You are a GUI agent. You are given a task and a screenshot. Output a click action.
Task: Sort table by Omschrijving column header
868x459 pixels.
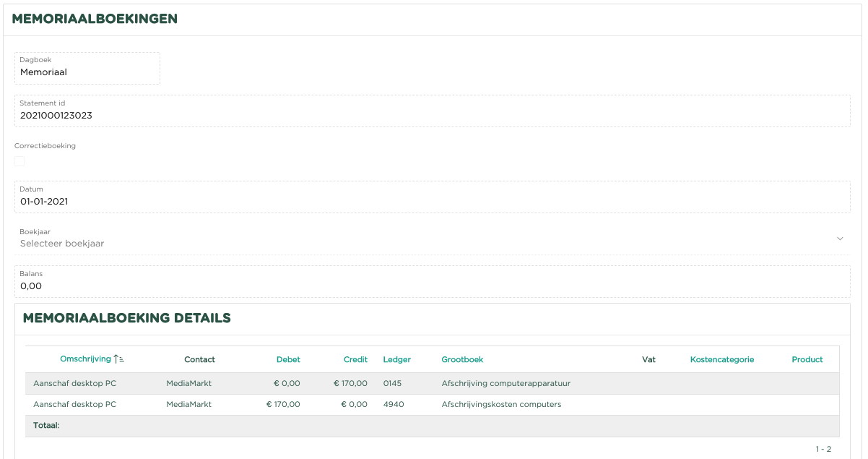tap(85, 359)
